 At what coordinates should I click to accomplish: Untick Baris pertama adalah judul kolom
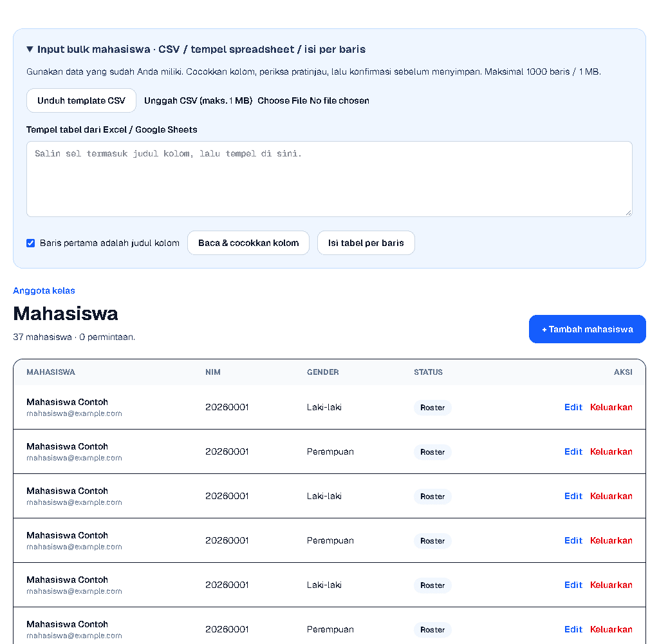click(x=31, y=243)
